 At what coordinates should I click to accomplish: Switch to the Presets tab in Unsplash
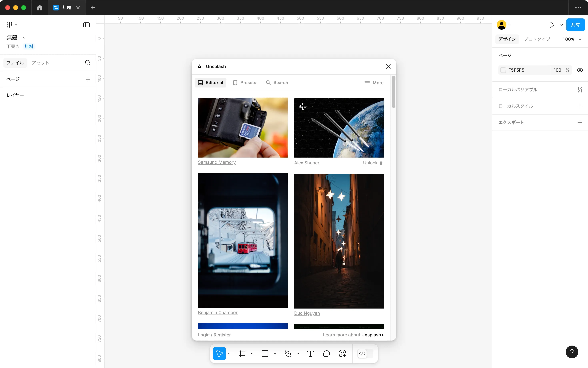coord(245,83)
